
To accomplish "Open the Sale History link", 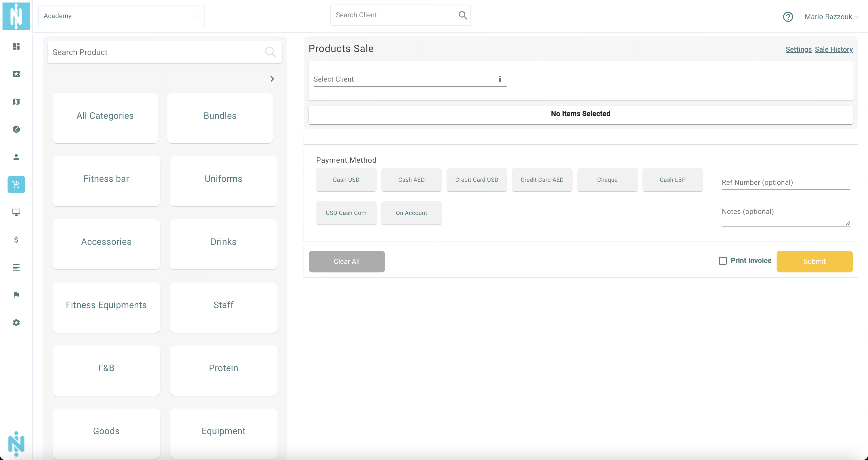I will (x=833, y=49).
